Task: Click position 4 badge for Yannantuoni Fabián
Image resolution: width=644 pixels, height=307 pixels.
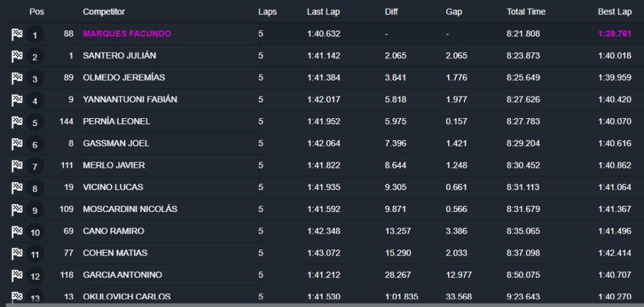Action: (x=35, y=101)
